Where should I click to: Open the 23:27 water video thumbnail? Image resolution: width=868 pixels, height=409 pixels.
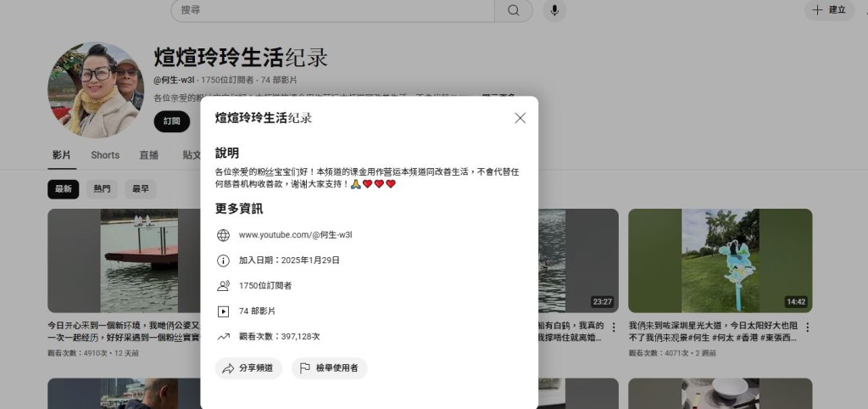click(x=578, y=261)
